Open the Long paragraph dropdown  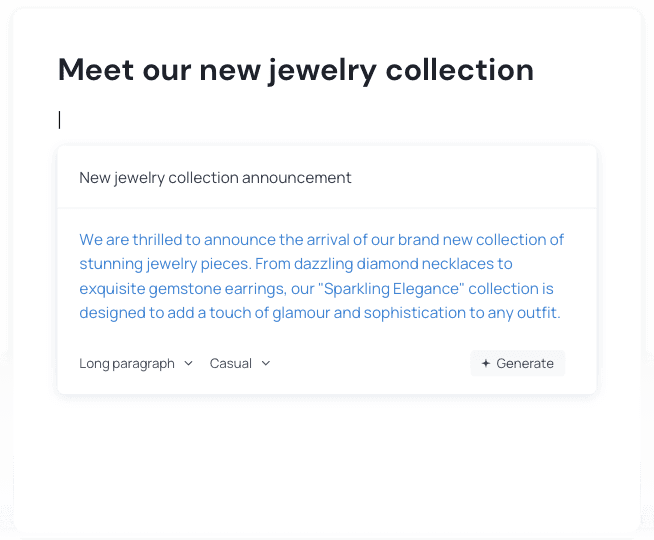[x=127, y=364]
